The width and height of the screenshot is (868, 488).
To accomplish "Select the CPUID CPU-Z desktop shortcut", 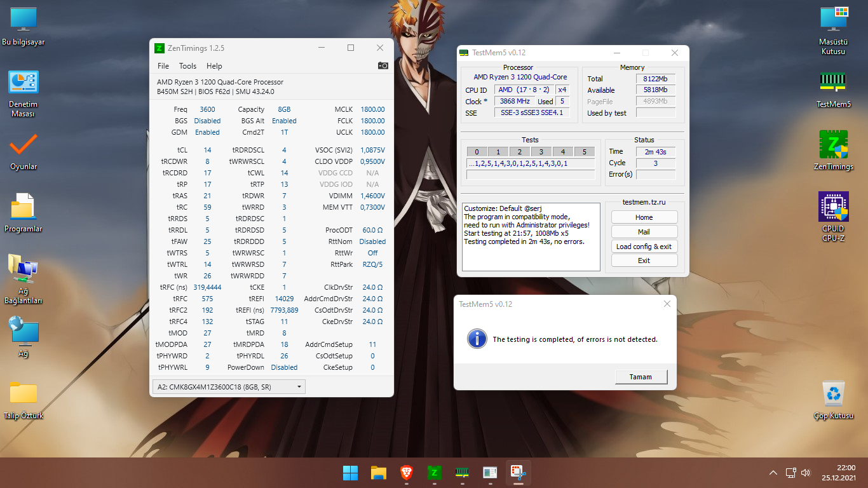I will point(834,217).
